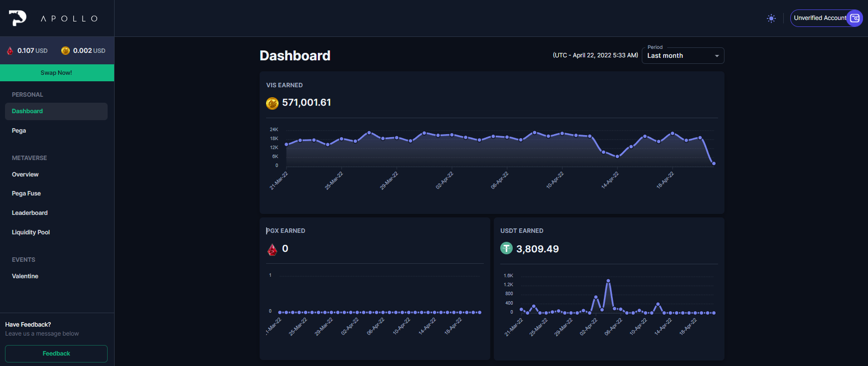Click the APOLLO brand text
This screenshot has width=868, height=366.
point(69,18)
